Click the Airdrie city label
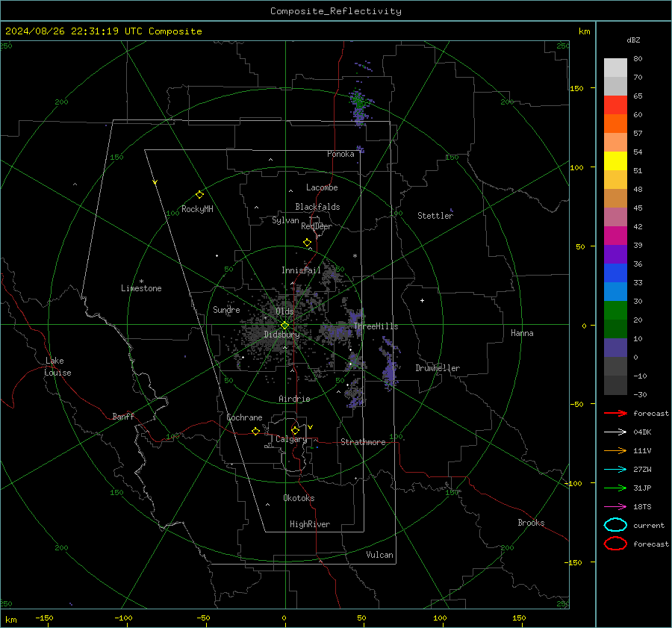 pyautogui.click(x=294, y=399)
